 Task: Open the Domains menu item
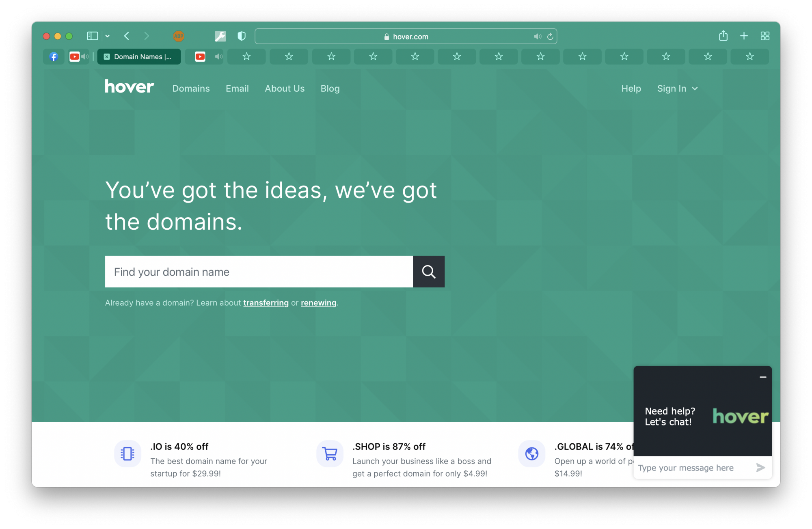coord(190,88)
